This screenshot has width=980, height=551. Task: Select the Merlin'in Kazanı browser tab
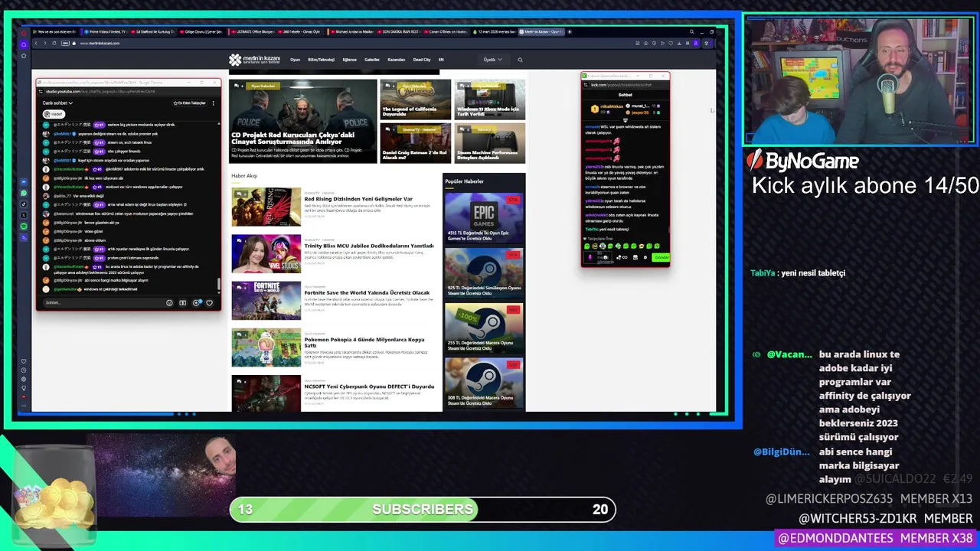541,32
